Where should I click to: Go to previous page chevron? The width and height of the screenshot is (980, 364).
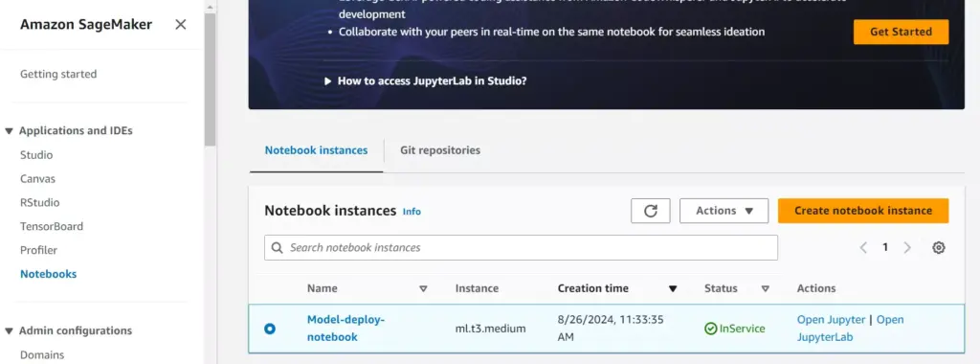pyautogui.click(x=863, y=248)
